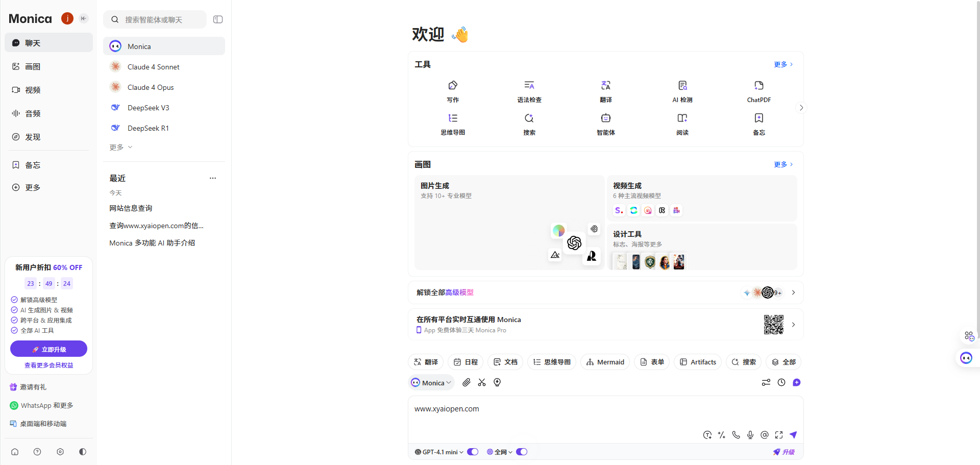
Task: Open the AI 检测 tool
Action: 682,91
